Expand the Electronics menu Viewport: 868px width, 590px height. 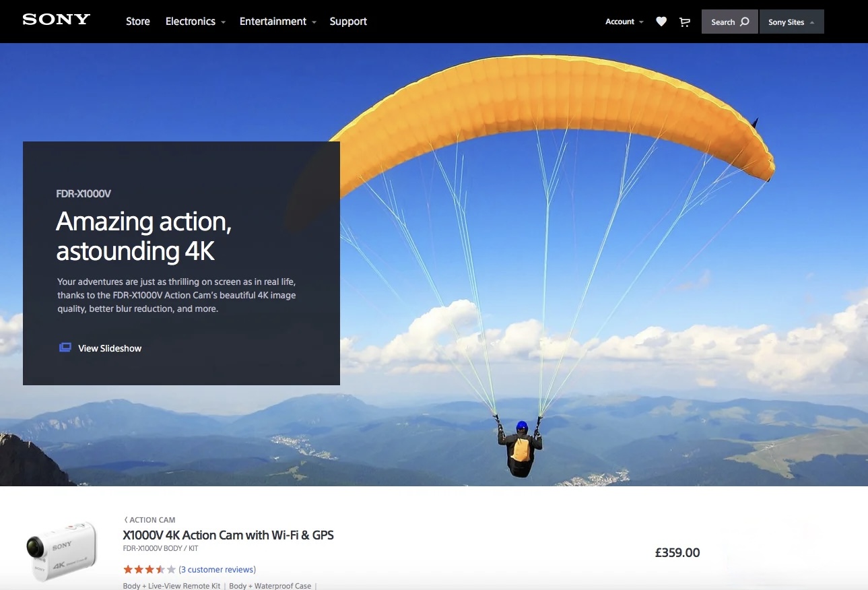point(195,22)
